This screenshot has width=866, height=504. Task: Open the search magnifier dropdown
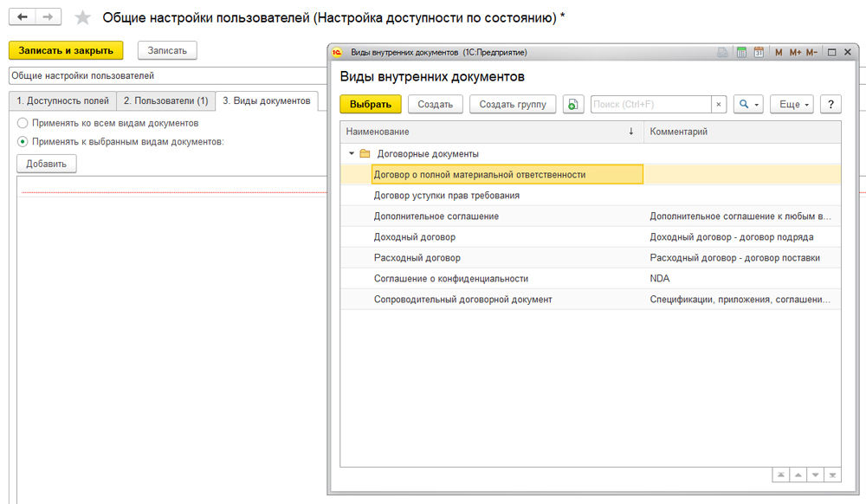click(747, 105)
